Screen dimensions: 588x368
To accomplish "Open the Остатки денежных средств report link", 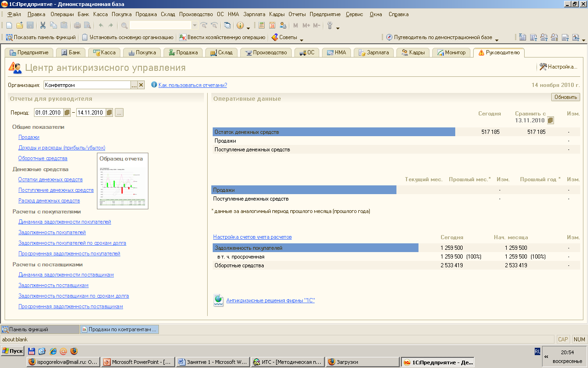I will point(51,179).
